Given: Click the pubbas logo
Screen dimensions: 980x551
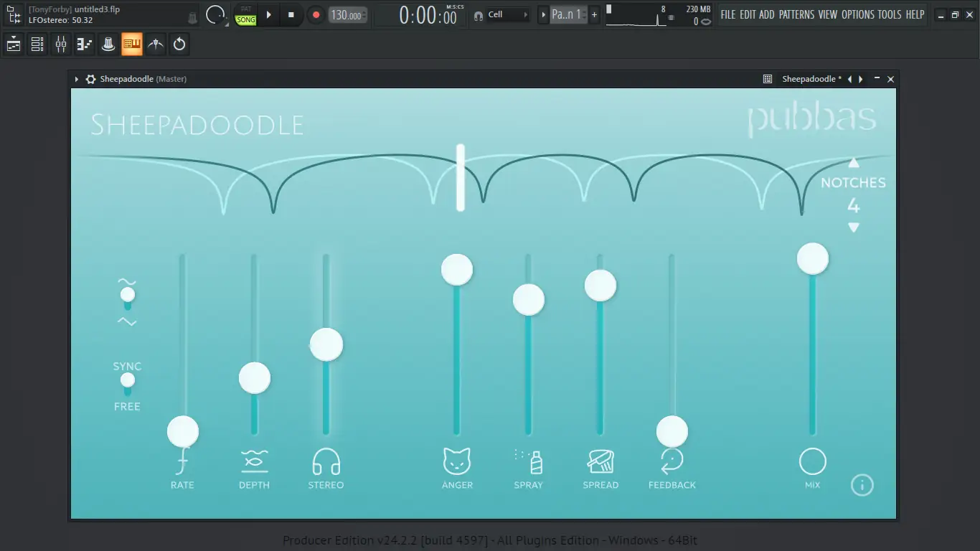Looking at the screenshot, I should (x=812, y=119).
